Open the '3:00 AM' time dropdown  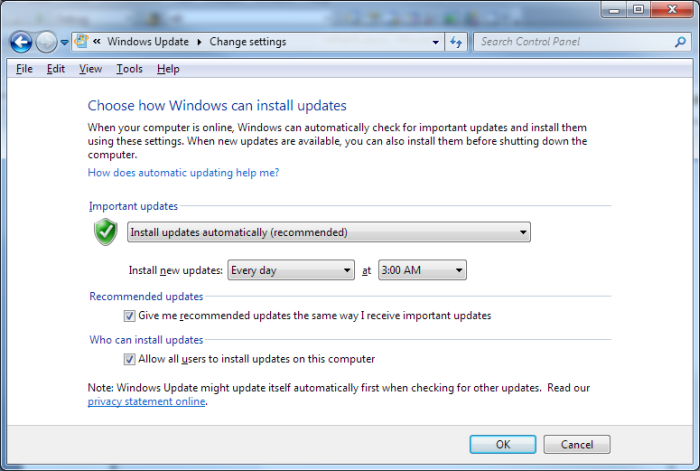422,270
